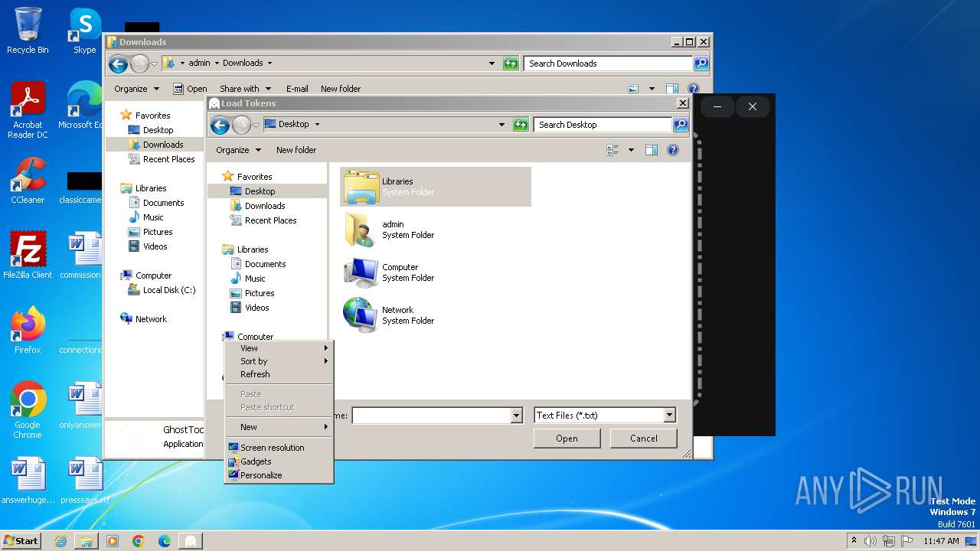The image size is (980, 551).
Task: Open Skype desktop icon
Action: click(x=84, y=31)
